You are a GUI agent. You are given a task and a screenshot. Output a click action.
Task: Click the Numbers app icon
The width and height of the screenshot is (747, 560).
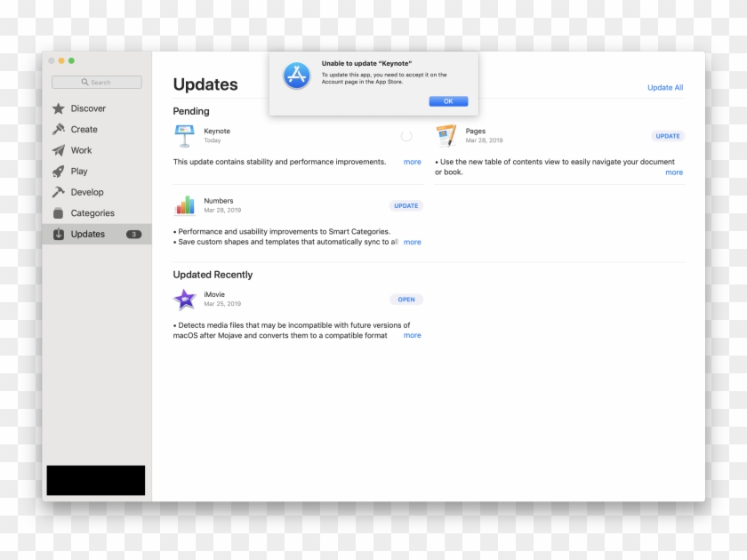[184, 205]
